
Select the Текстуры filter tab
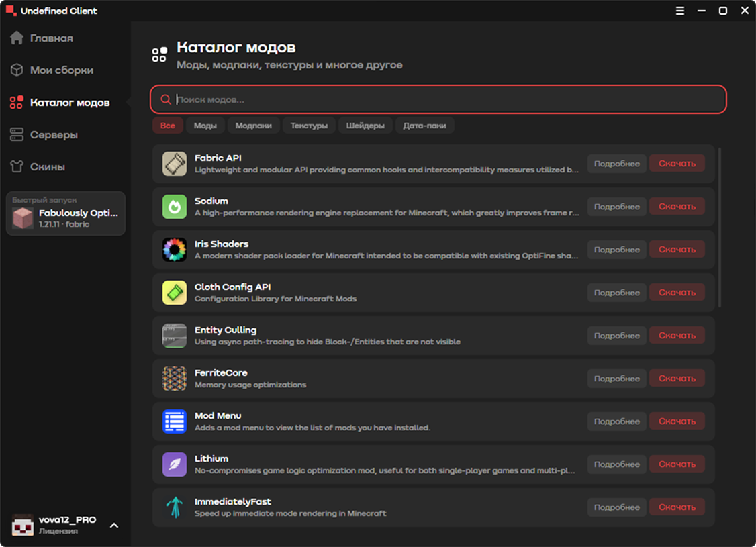(309, 126)
